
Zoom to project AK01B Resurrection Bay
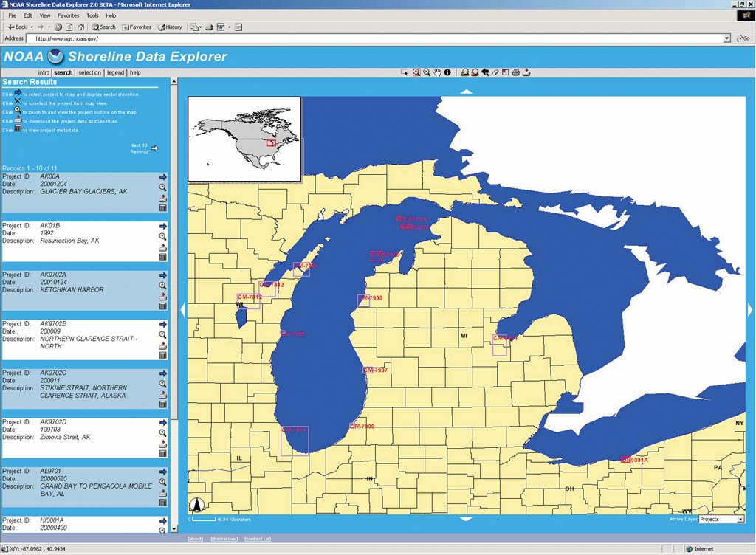point(163,237)
